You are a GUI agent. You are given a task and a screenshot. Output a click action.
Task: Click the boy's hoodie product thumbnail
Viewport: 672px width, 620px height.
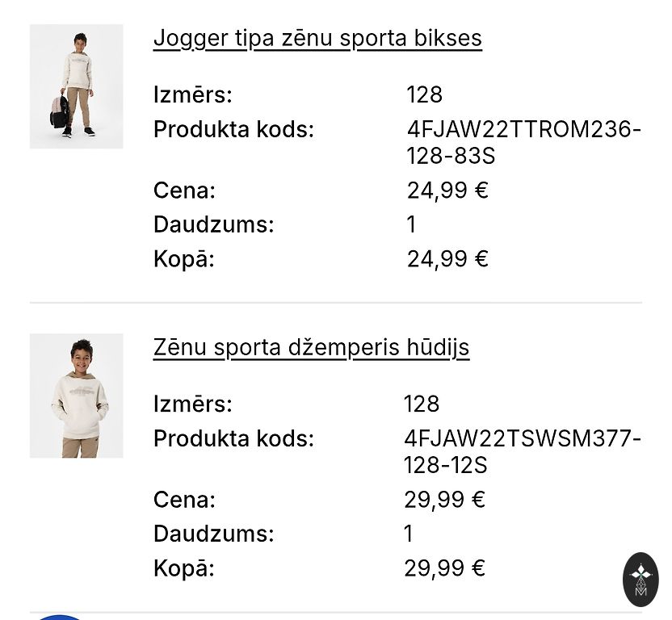pyautogui.click(x=77, y=396)
